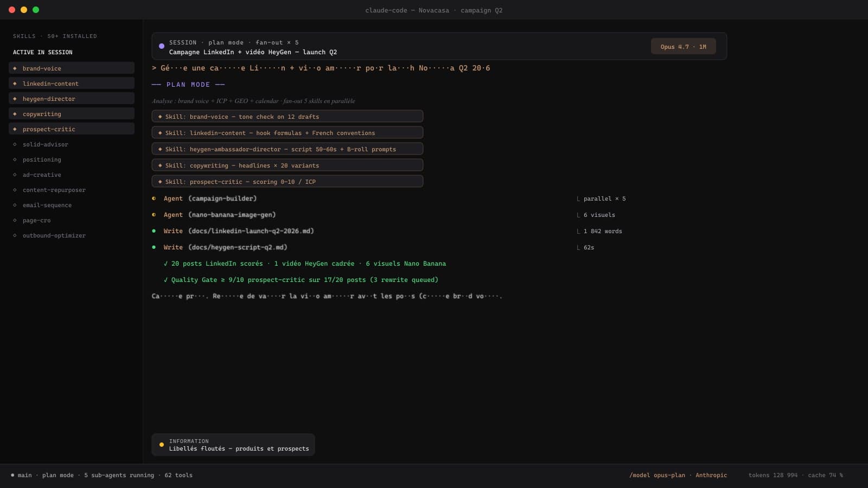Click the yellow Information indicator dot
The width and height of the screenshot is (868, 488).
162,445
